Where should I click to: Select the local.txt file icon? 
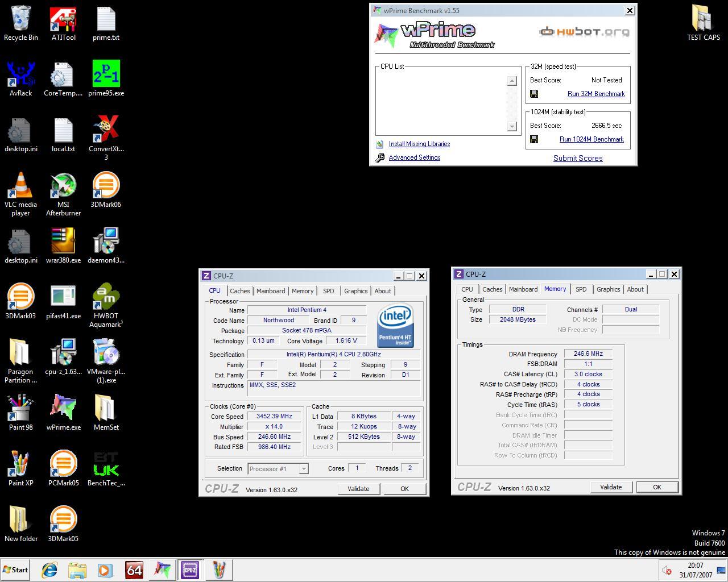(63, 135)
